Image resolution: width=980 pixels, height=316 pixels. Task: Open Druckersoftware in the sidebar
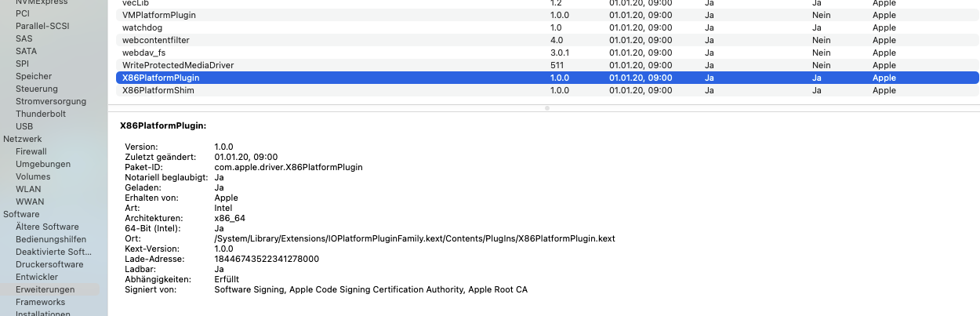(50, 264)
